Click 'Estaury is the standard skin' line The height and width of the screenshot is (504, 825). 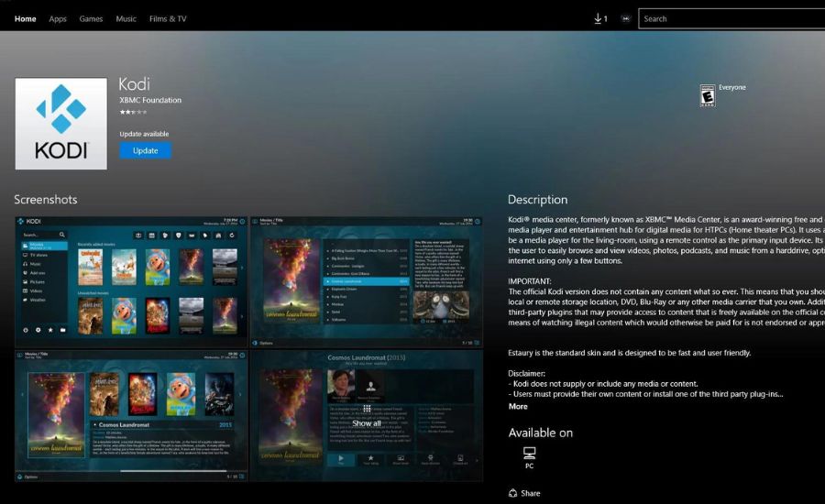[x=629, y=353]
